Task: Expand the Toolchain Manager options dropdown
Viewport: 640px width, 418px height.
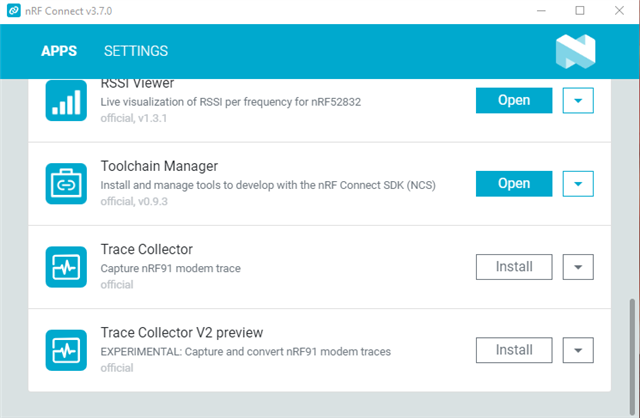Action: click(578, 184)
